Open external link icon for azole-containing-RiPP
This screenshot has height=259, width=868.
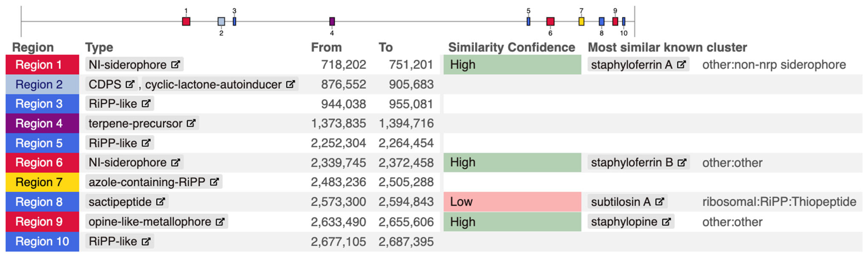[x=214, y=182]
